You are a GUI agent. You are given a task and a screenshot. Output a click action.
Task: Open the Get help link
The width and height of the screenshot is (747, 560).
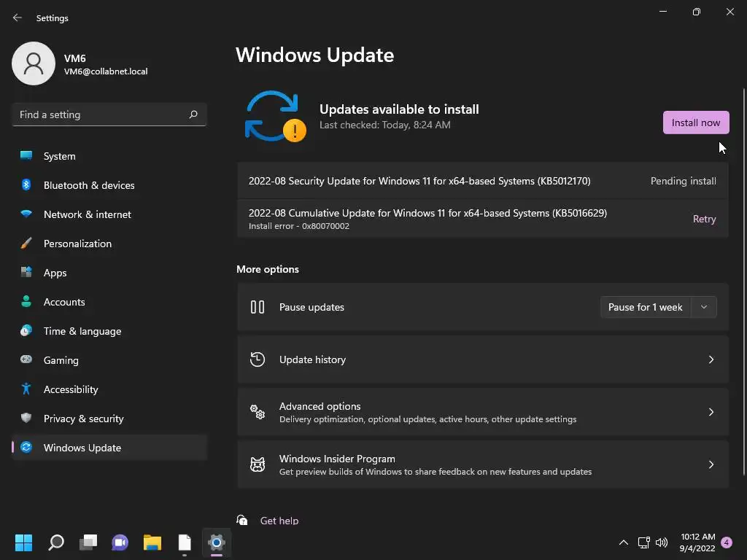(279, 521)
